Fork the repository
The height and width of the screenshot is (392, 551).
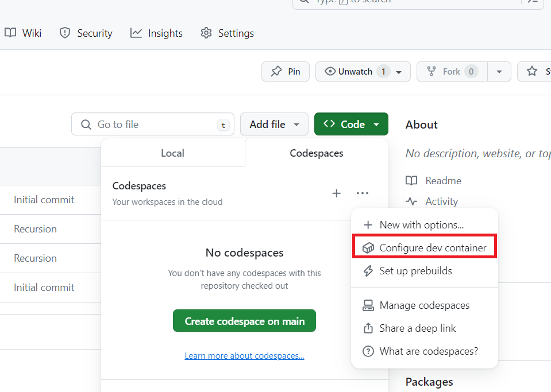452,72
